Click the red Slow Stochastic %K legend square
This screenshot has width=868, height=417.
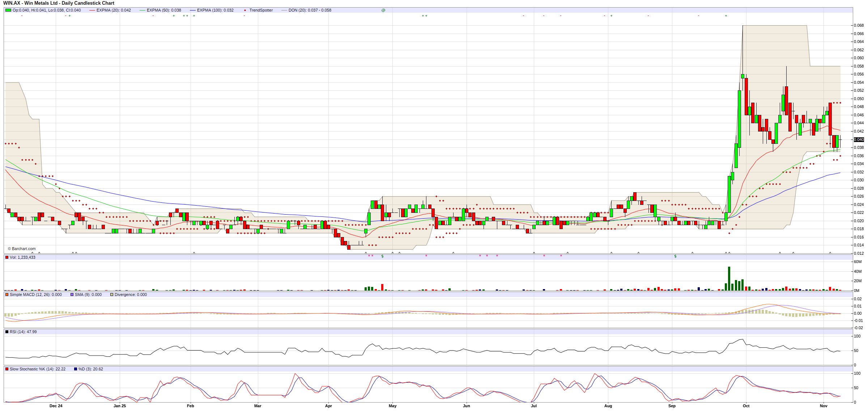point(7,369)
